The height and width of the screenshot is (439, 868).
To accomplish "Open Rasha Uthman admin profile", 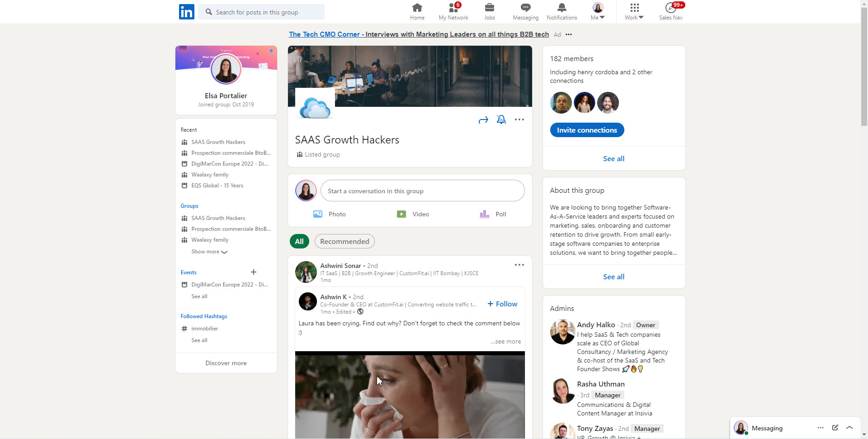I will pos(601,384).
